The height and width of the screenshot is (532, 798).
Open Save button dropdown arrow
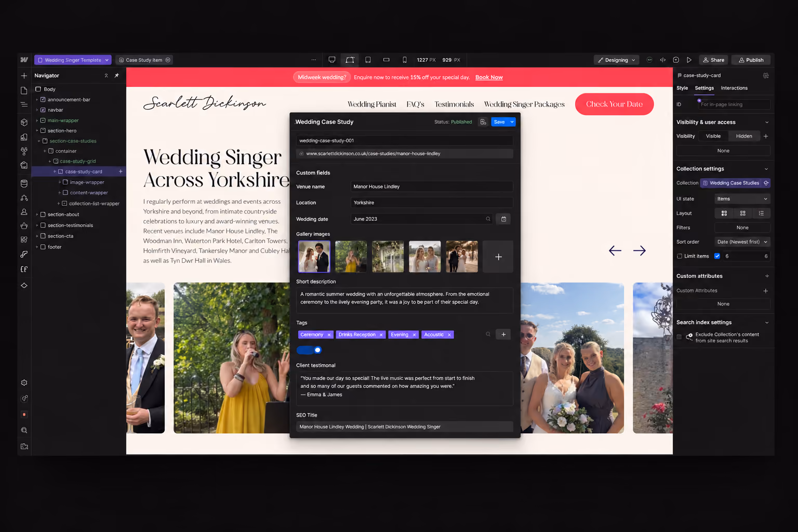[512, 122]
